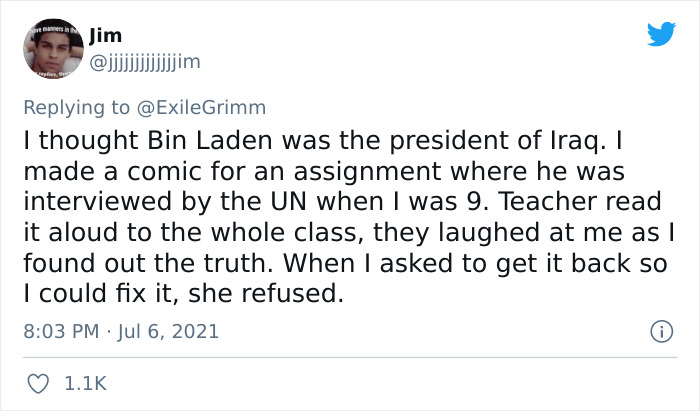Click the words "Bin Laden" in the tweet

209,141
